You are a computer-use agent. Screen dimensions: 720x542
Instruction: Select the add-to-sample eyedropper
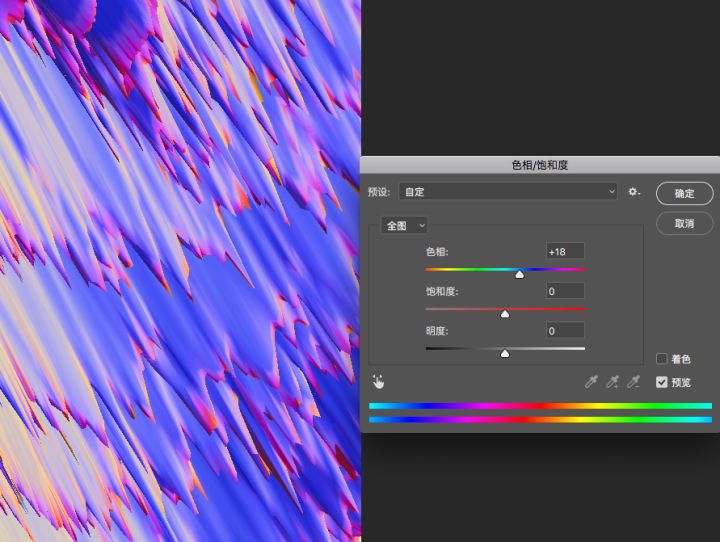tap(612, 382)
